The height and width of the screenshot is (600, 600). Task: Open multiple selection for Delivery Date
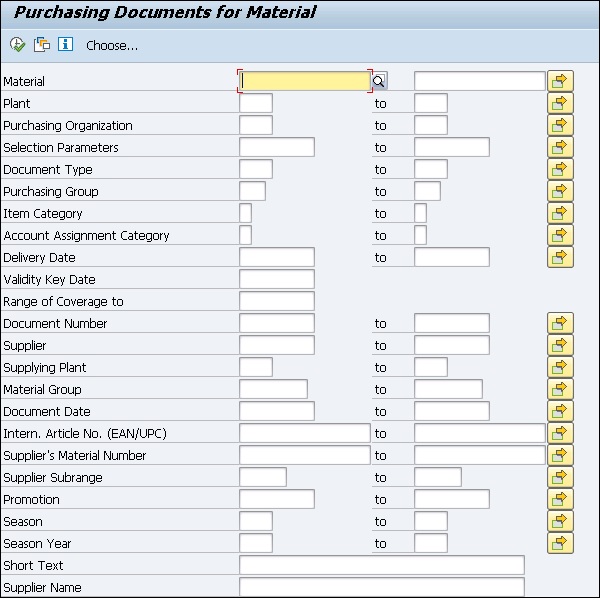pos(560,257)
